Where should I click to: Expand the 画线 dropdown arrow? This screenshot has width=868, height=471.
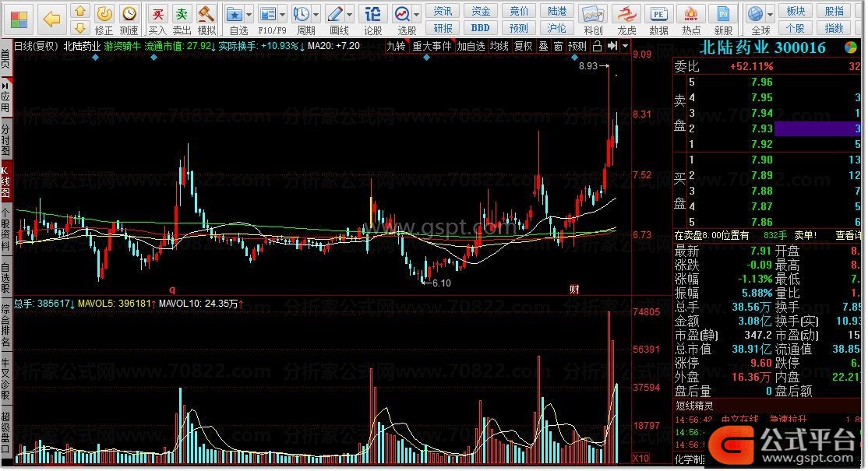(x=350, y=14)
